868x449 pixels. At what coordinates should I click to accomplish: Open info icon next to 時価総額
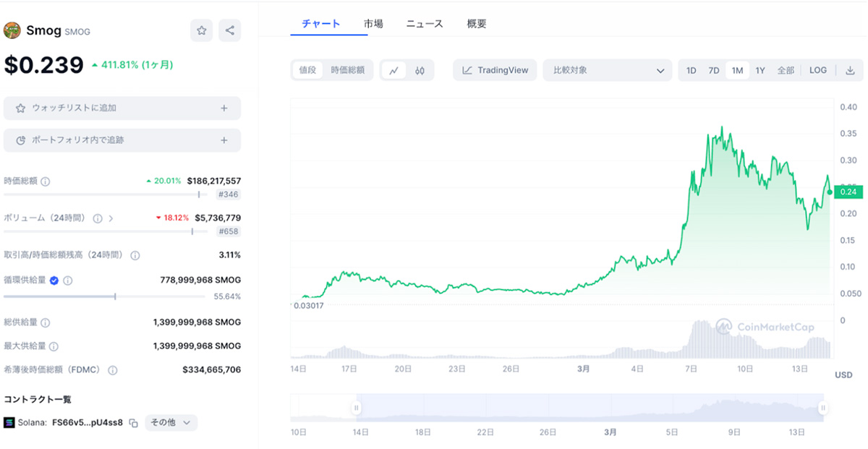(46, 181)
